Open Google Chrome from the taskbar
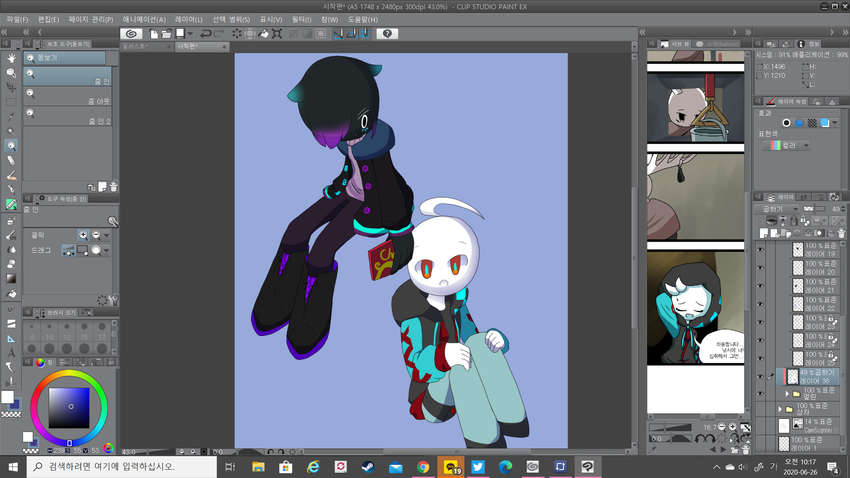850x478 pixels. pyautogui.click(x=423, y=467)
